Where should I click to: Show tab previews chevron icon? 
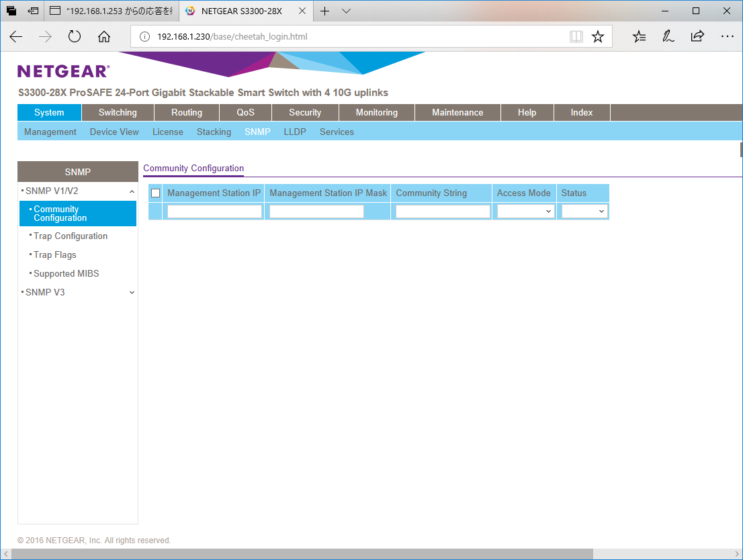[x=347, y=11]
